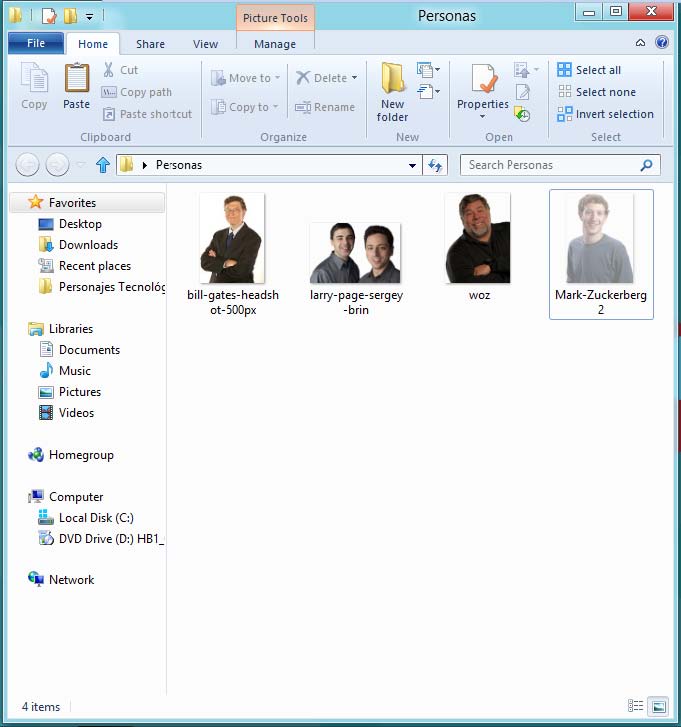Click the Rename button in Organize group
This screenshot has width=681, height=727.
(325, 107)
